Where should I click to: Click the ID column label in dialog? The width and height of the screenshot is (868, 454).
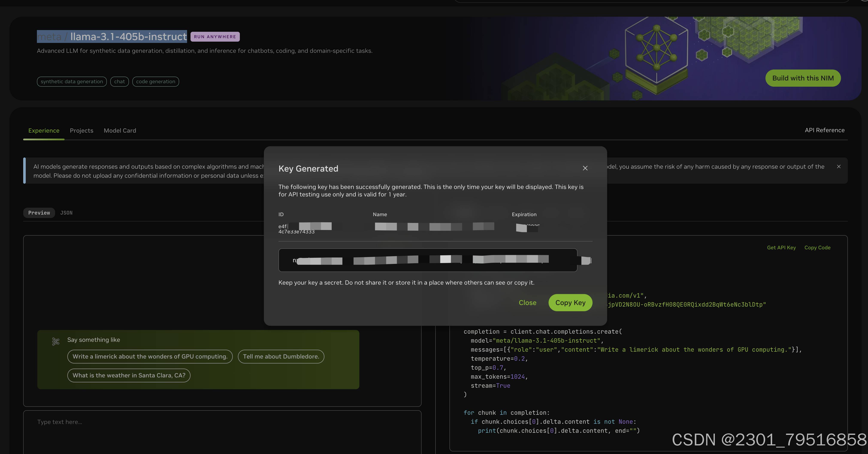click(x=281, y=214)
